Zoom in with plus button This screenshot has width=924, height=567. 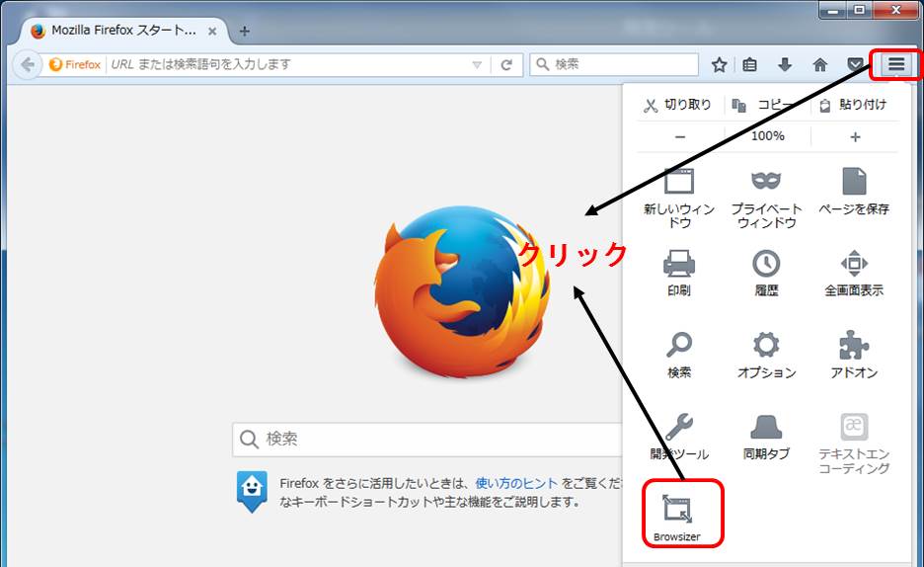(x=855, y=136)
